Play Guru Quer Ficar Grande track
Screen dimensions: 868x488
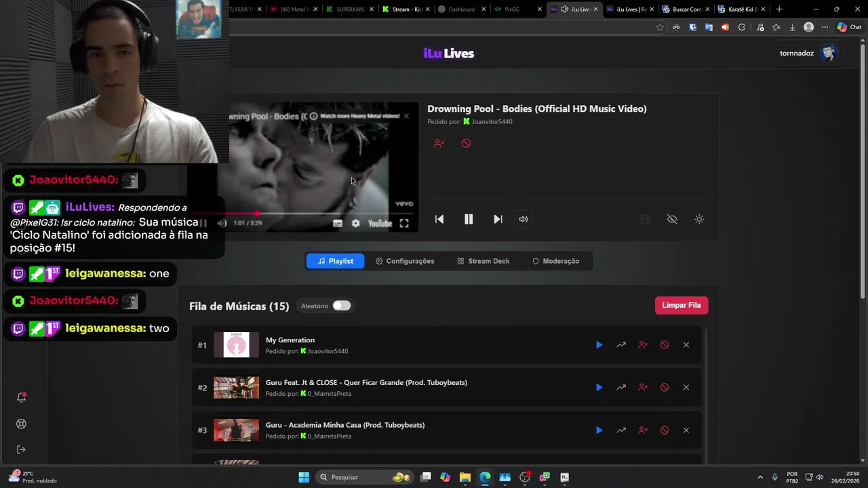coord(599,388)
